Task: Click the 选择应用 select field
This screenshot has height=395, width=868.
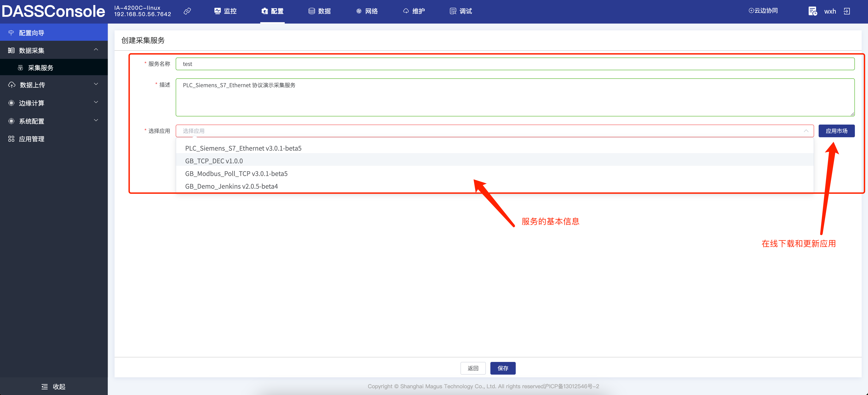Action: click(495, 131)
